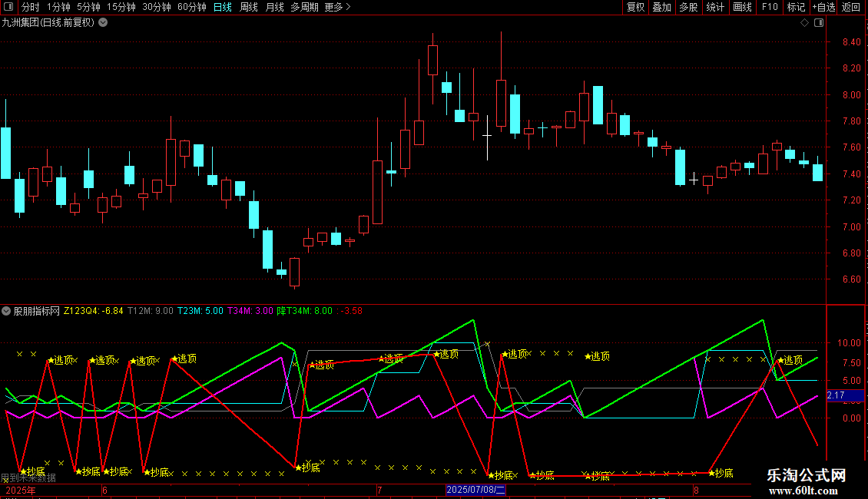Click the 10.00 indicator axis label
Image resolution: width=868 pixels, height=499 pixels.
pyautogui.click(x=849, y=343)
